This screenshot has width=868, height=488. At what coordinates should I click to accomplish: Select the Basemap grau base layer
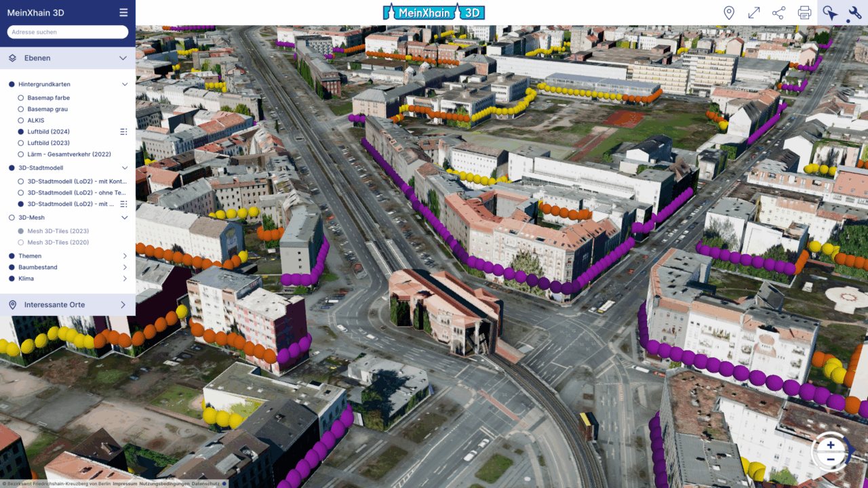(x=21, y=108)
